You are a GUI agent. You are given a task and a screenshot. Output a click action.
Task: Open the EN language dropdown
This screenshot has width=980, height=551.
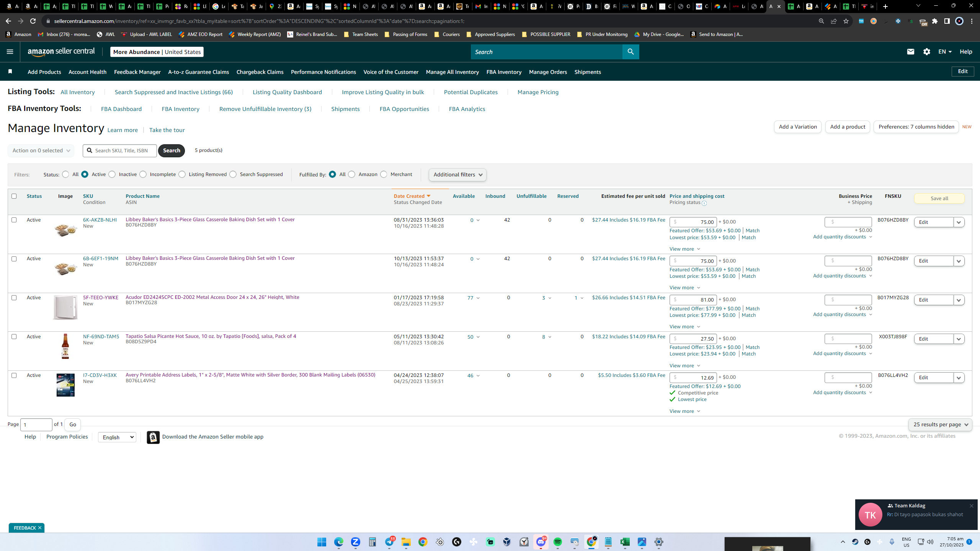point(945,52)
